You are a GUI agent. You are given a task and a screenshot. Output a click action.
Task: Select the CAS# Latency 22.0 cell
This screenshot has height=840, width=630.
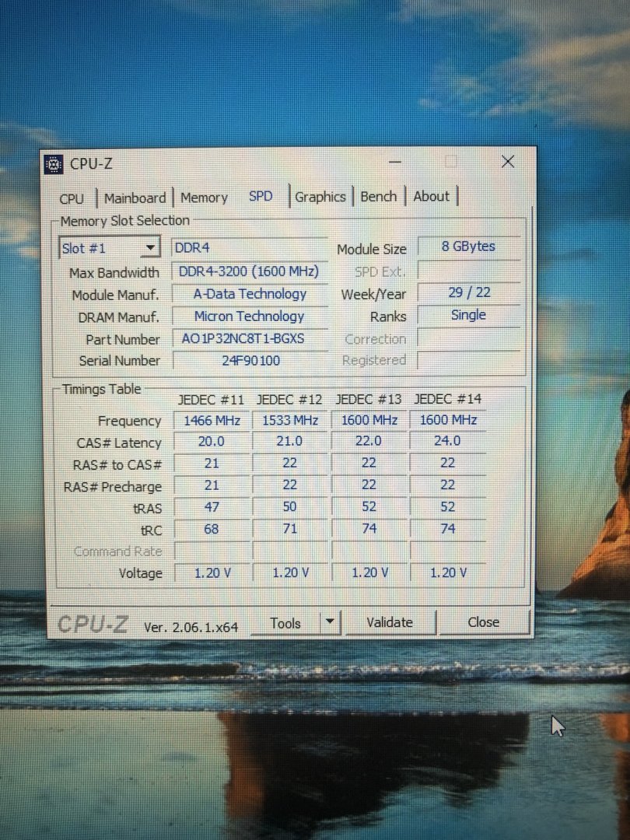pos(369,441)
